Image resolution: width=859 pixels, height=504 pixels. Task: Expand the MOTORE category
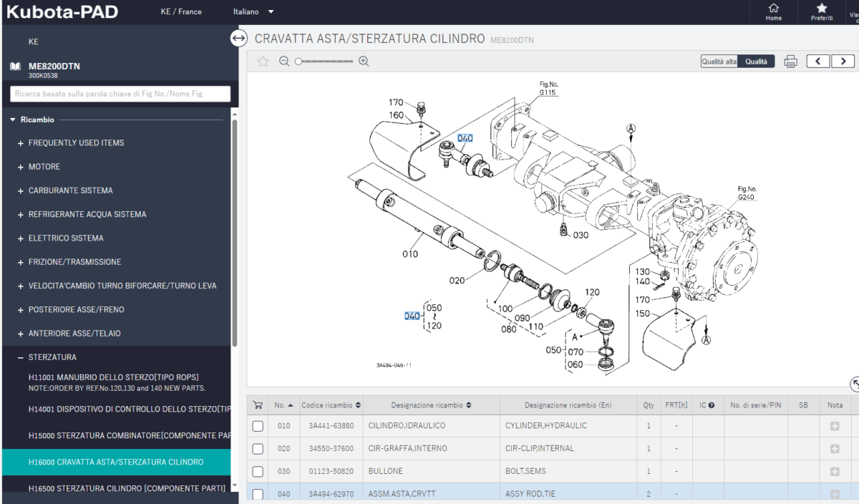(x=44, y=167)
